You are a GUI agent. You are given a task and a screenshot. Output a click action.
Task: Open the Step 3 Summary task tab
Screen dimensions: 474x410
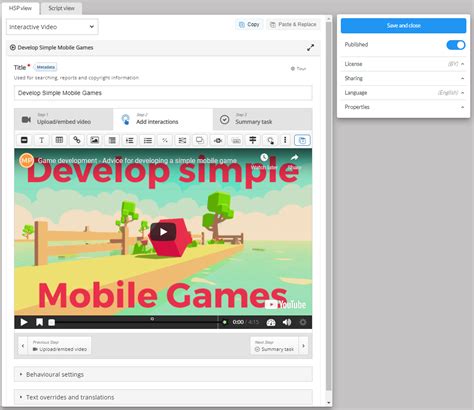pos(263,119)
